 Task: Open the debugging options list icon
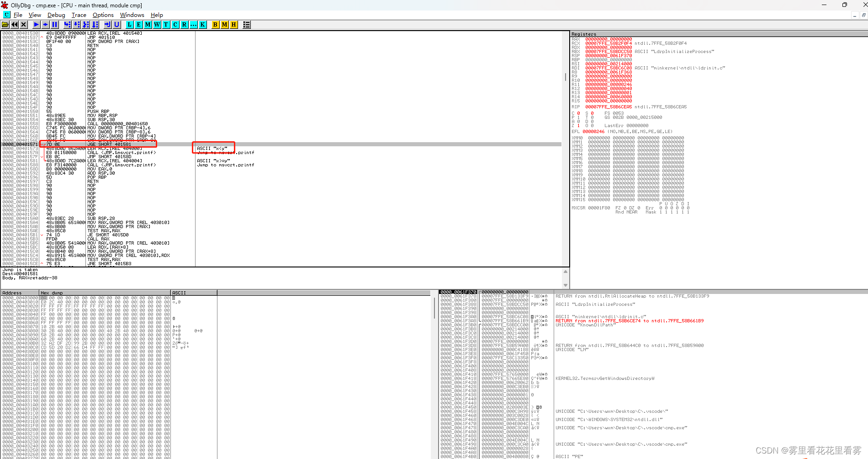pyautogui.click(x=247, y=25)
